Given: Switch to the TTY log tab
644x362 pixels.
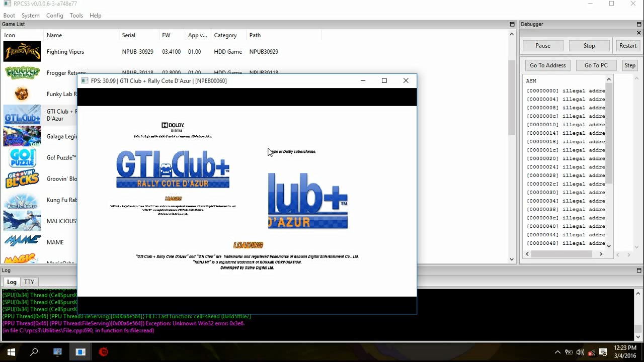Looking at the screenshot, I should pyautogui.click(x=29, y=282).
